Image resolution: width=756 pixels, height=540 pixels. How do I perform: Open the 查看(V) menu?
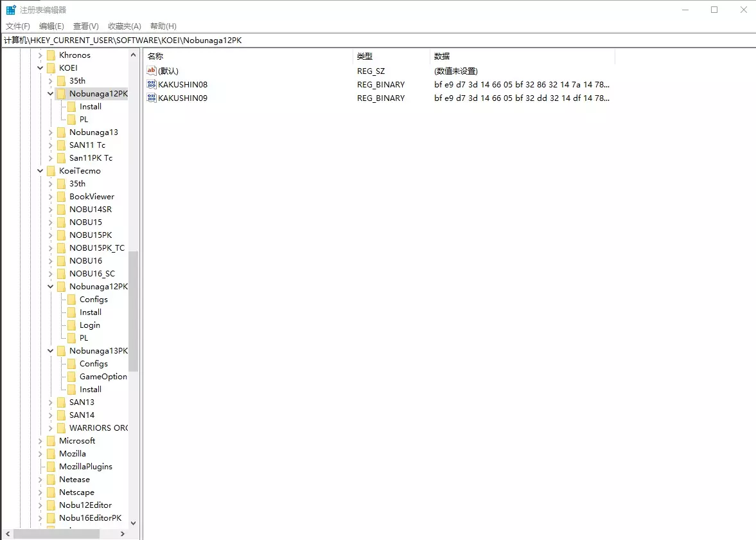pyautogui.click(x=86, y=26)
